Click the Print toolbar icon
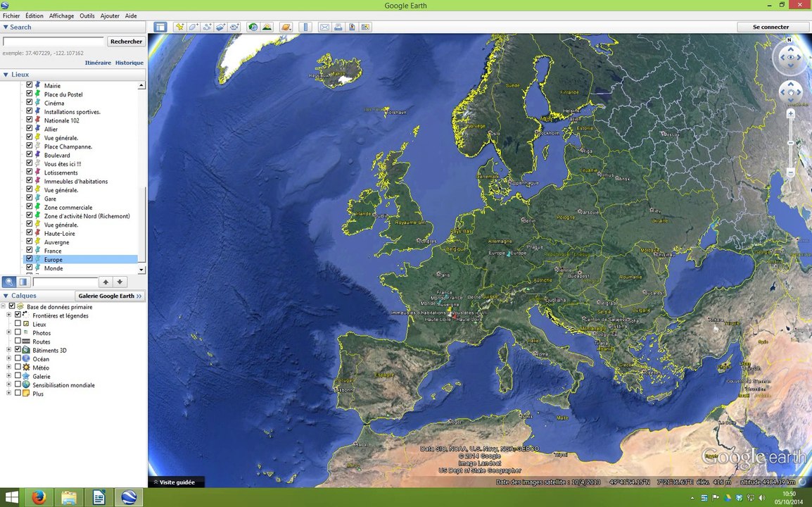Screen dimensions: 812x507 (x=338, y=27)
